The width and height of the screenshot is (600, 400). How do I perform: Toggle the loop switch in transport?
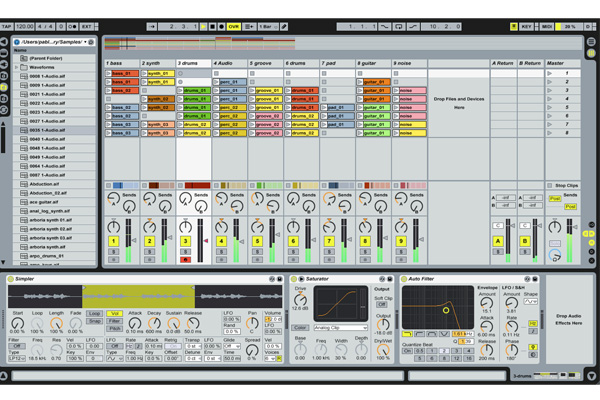click(399, 26)
